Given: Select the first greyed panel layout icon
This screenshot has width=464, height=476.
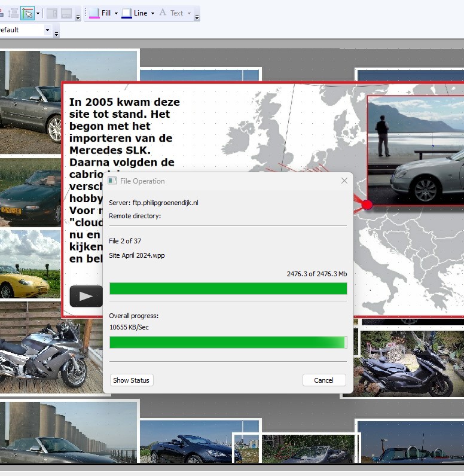Looking at the screenshot, I should point(52,13).
